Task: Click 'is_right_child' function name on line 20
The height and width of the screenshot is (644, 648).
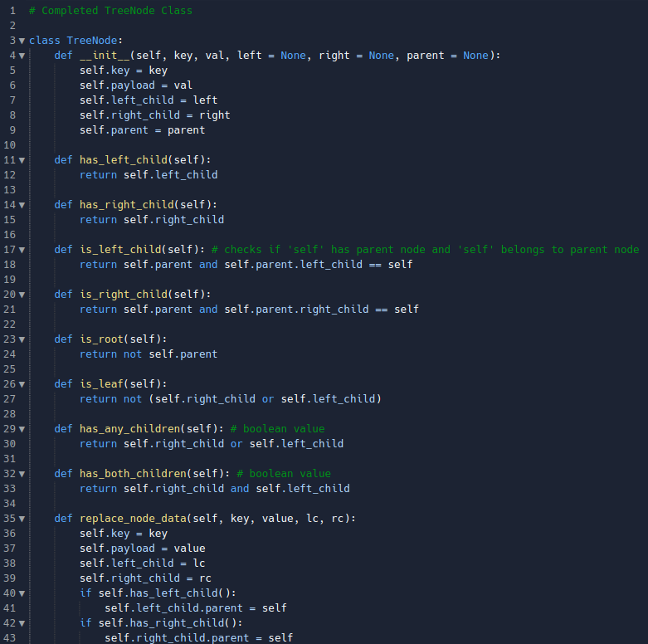Action: pyautogui.click(x=124, y=295)
